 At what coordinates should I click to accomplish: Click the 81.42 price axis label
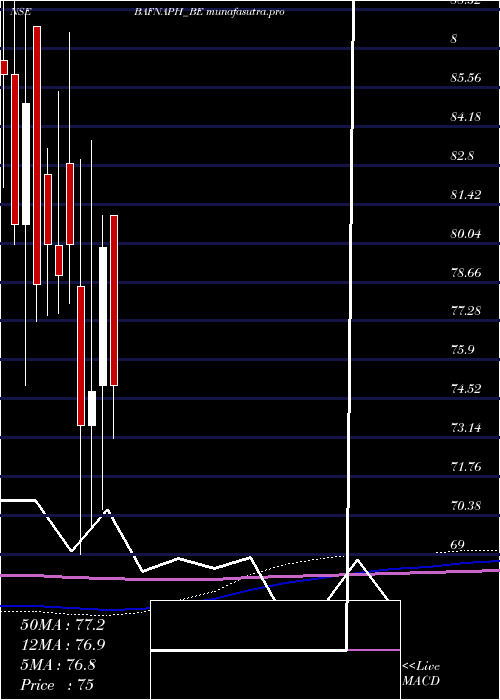coord(466,195)
